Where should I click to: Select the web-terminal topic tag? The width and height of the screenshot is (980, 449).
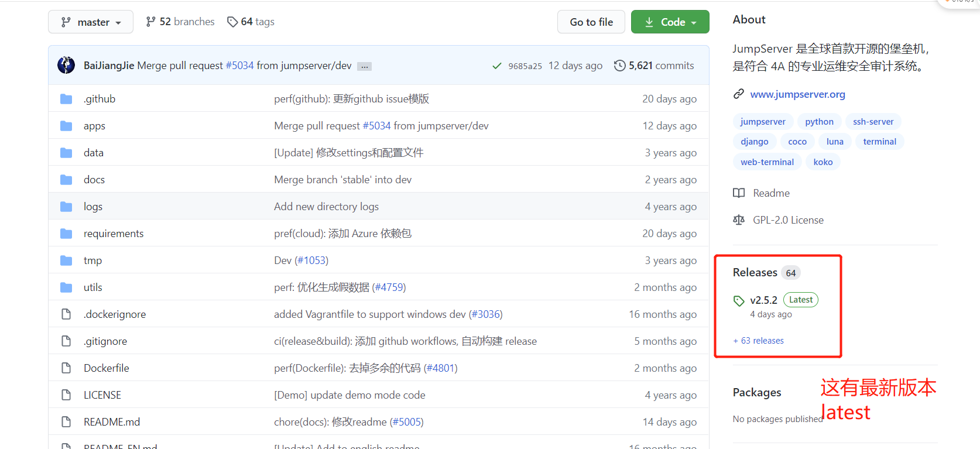pyautogui.click(x=767, y=162)
